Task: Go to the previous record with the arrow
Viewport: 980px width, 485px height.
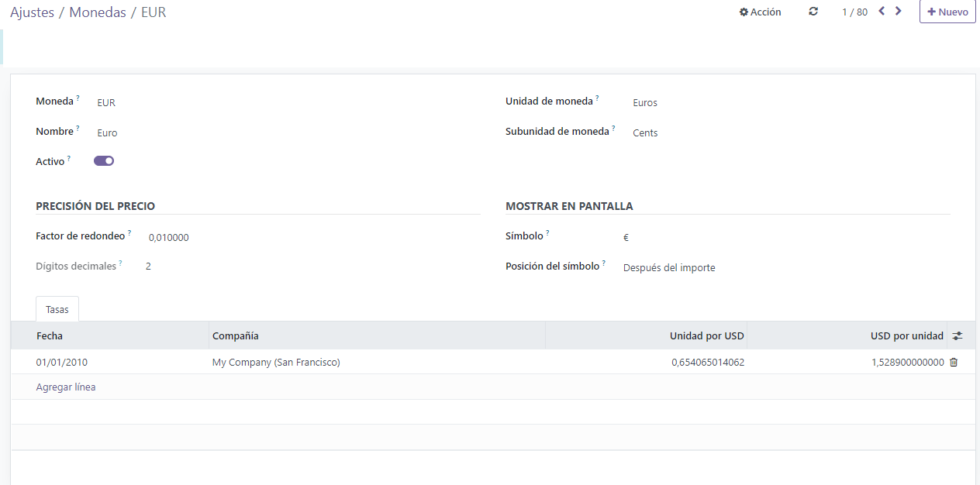Action: (881, 12)
